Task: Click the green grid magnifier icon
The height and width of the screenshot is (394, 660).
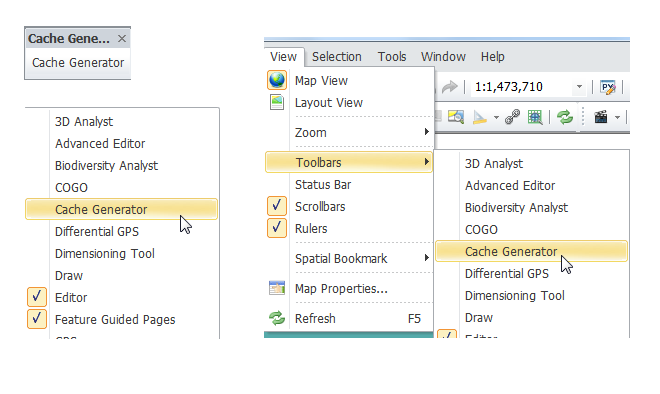Action: pos(535,117)
